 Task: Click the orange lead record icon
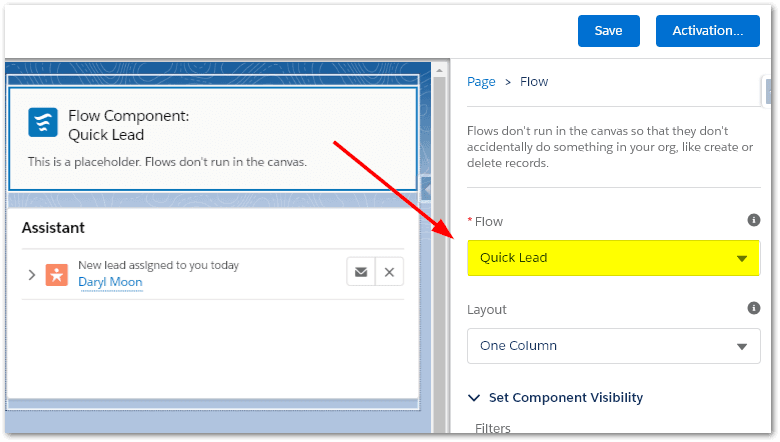coord(57,274)
